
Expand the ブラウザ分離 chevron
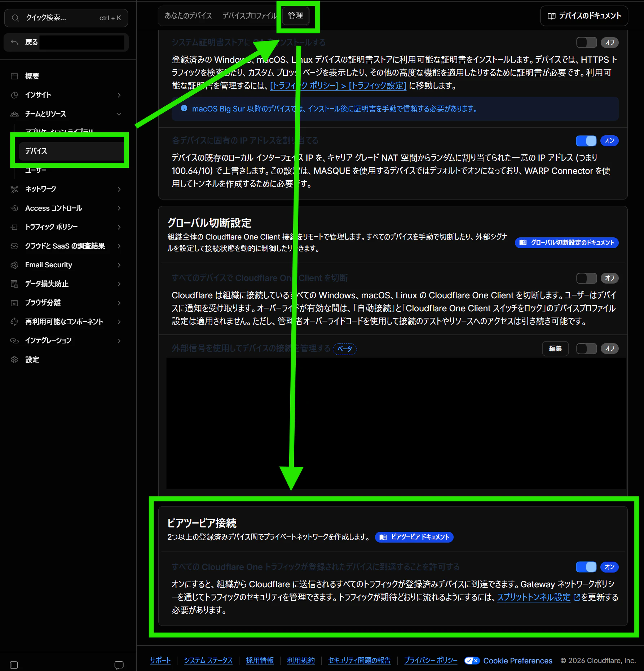[x=119, y=303]
